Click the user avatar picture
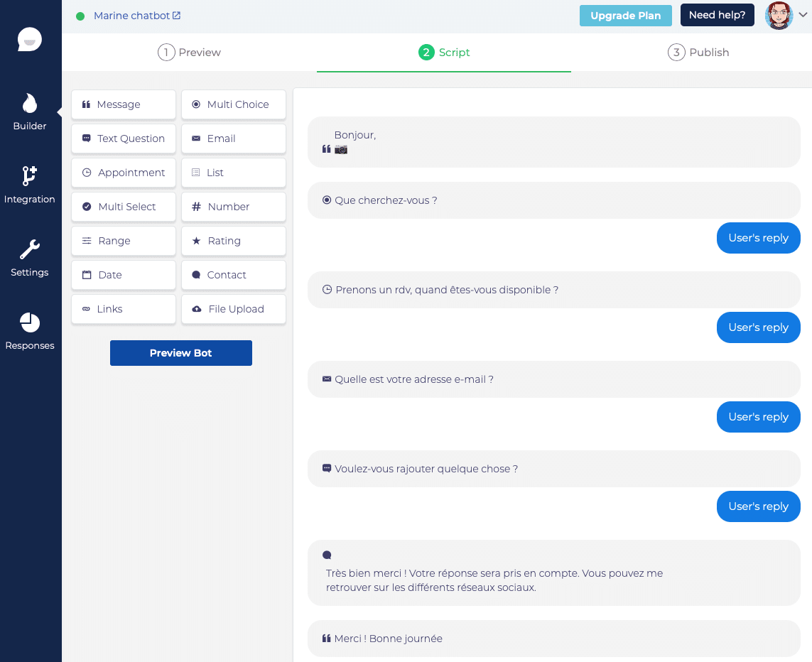812x662 pixels. [779, 16]
